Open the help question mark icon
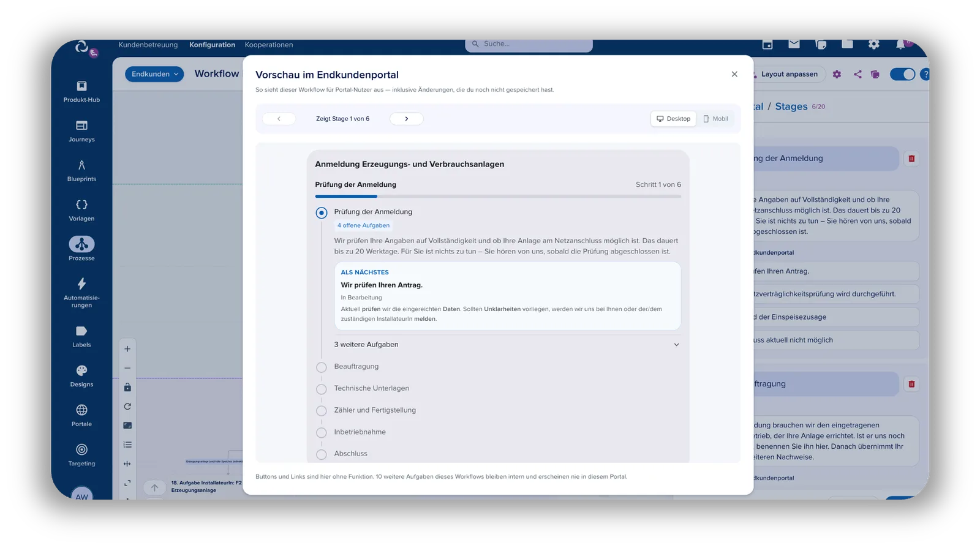The width and height of the screenshot is (980, 548). click(925, 74)
